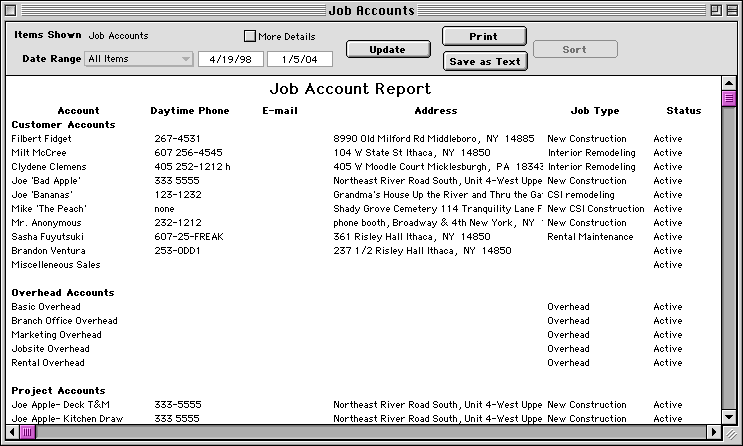Click the end date field showing 1/5/04
Viewport: 743px width, 446px height.
[299, 59]
